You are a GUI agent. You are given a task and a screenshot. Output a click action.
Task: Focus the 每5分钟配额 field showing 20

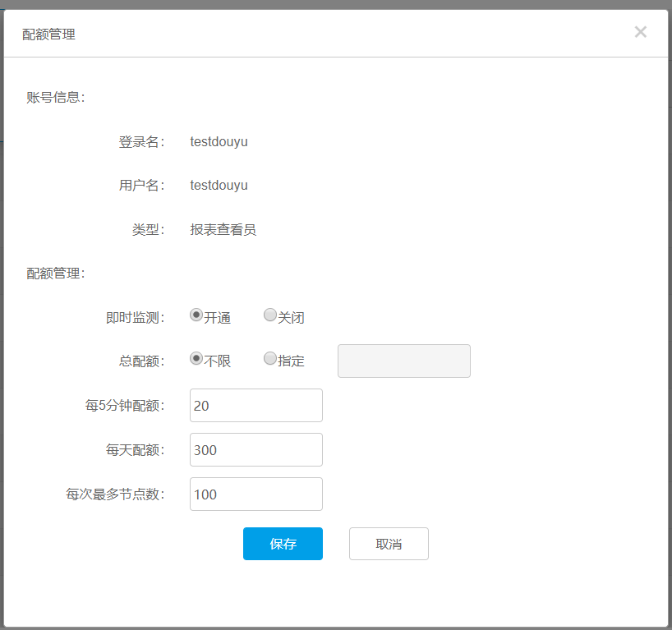click(x=255, y=406)
